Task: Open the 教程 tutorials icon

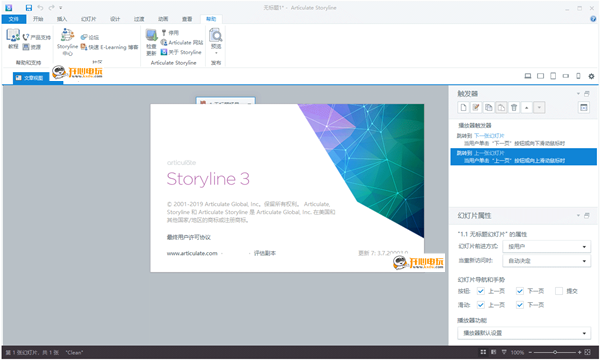Action: [x=13, y=39]
